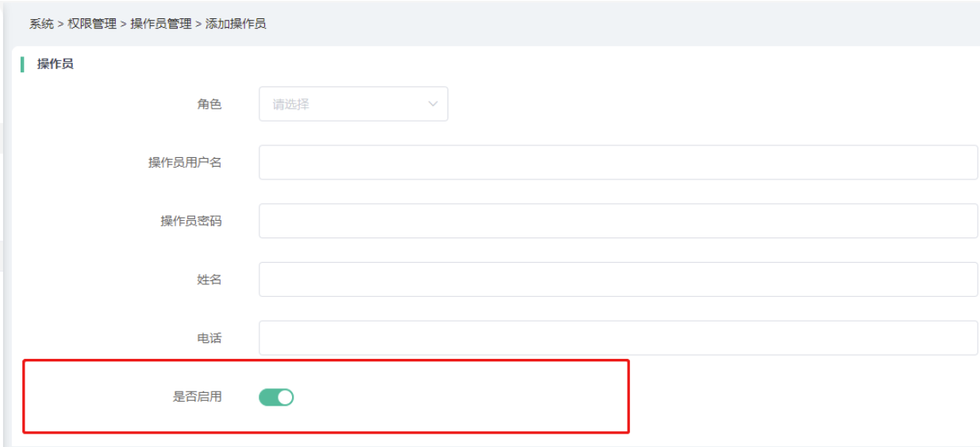Navigate back to 操作员管理 breadcrumb
Viewport: 980px width, 447px height.
tap(161, 24)
